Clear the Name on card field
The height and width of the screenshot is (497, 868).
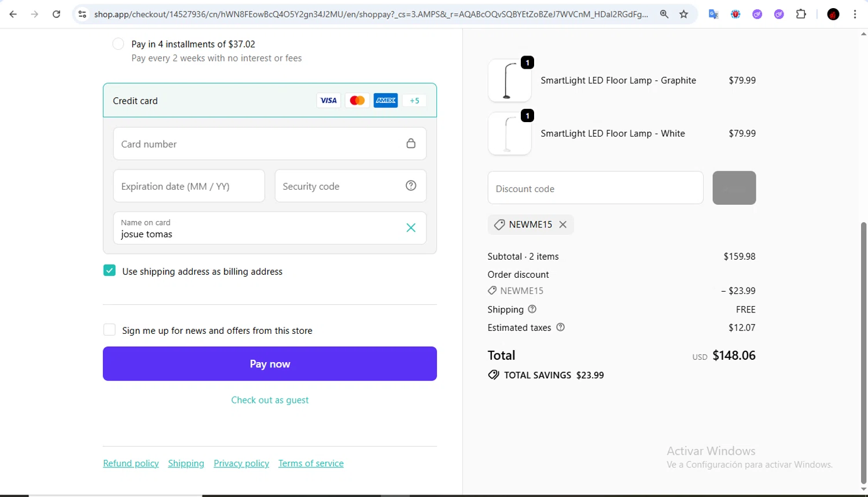[x=411, y=228]
